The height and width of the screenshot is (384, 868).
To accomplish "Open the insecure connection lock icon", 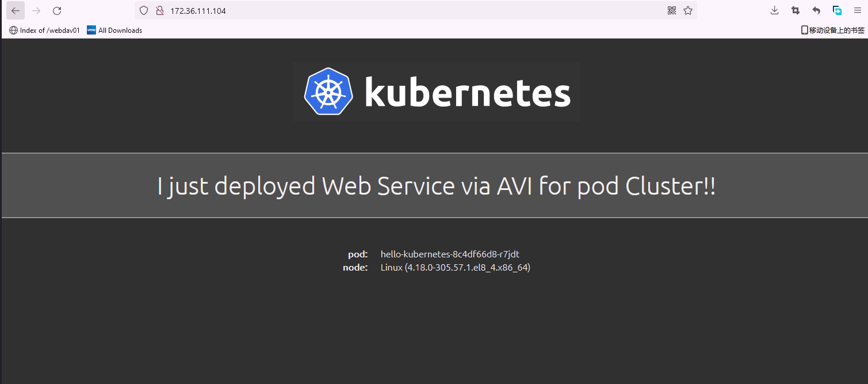I will [x=160, y=10].
